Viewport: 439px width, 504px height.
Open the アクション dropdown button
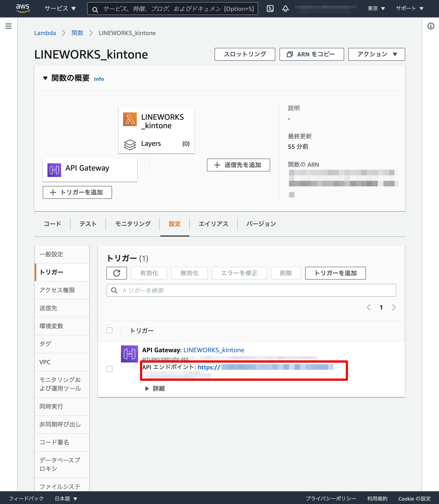[x=377, y=54]
